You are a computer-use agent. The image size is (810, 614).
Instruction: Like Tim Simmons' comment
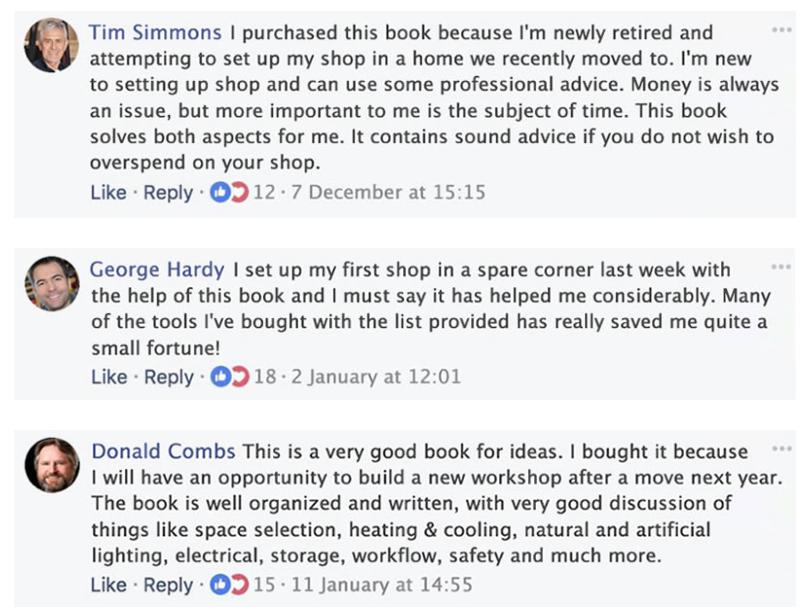tap(107, 192)
